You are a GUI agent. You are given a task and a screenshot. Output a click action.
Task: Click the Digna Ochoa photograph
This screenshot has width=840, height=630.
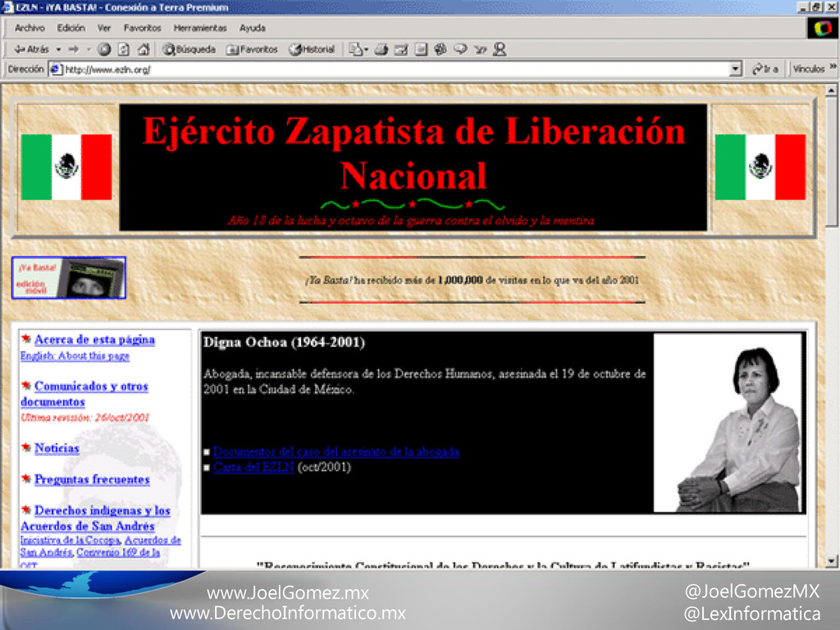point(728,422)
